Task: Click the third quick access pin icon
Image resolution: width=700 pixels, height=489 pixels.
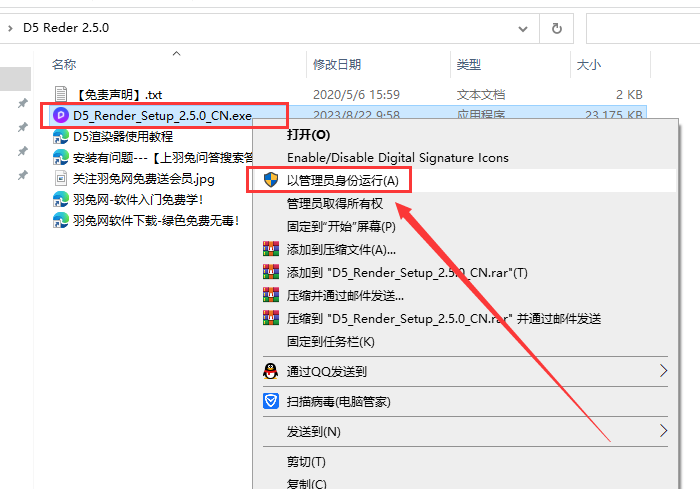Action: (x=23, y=151)
